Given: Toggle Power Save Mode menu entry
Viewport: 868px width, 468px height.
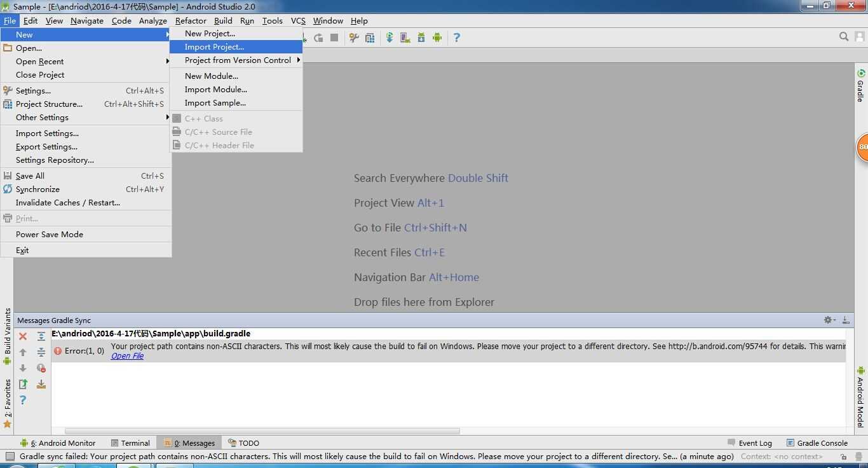Looking at the screenshot, I should [x=86, y=234].
